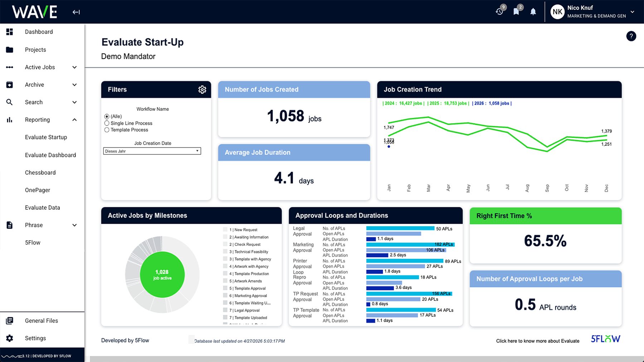Click the General Files icon
The image size is (644, 362).
(x=10, y=321)
